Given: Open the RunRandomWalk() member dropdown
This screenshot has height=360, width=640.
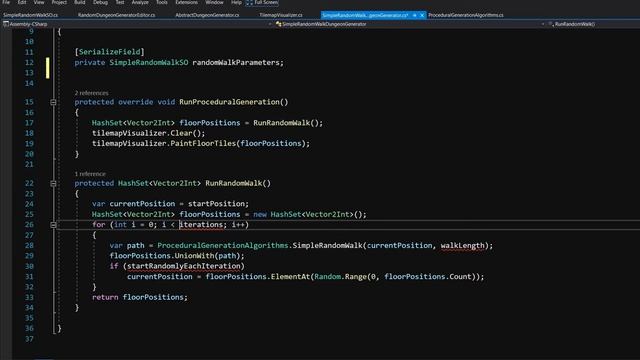Looking at the screenshot, I should click(593, 24).
